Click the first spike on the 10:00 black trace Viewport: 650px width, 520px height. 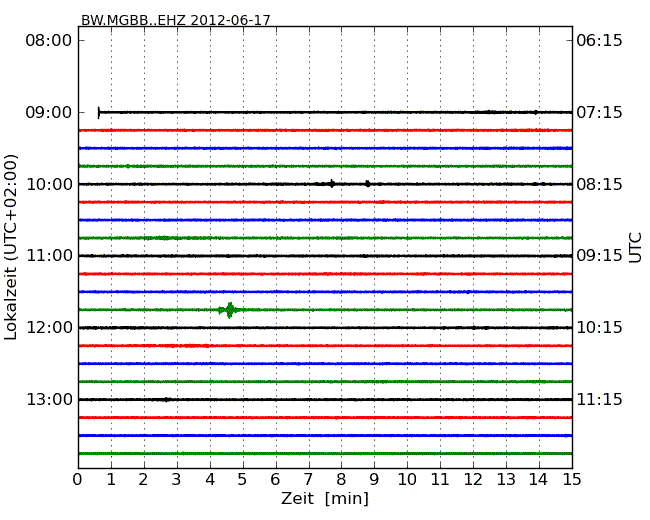point(332,184)
